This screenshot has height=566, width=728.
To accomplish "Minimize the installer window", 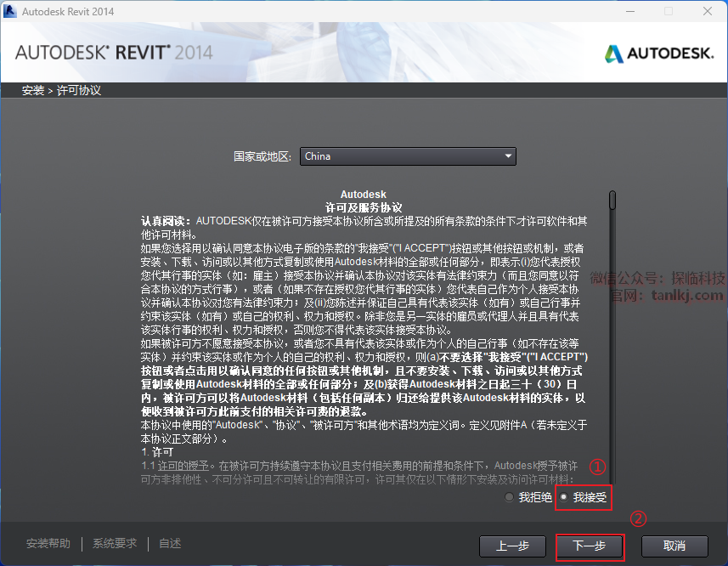I will pos(630,11).
